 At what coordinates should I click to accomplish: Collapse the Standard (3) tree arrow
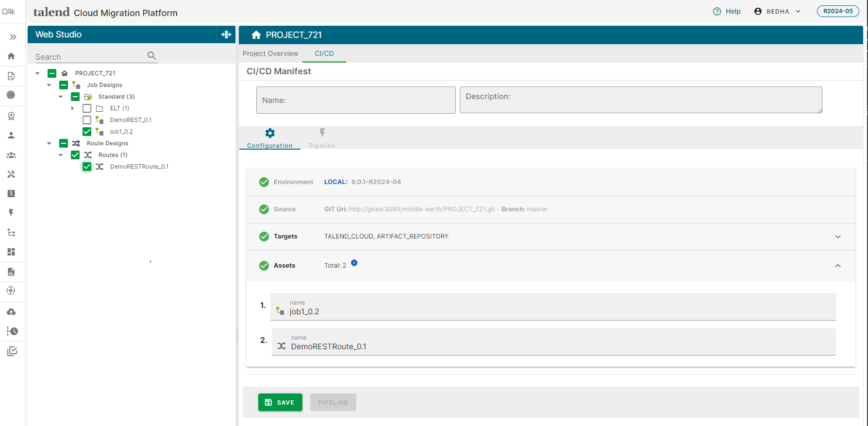[61, 97]
